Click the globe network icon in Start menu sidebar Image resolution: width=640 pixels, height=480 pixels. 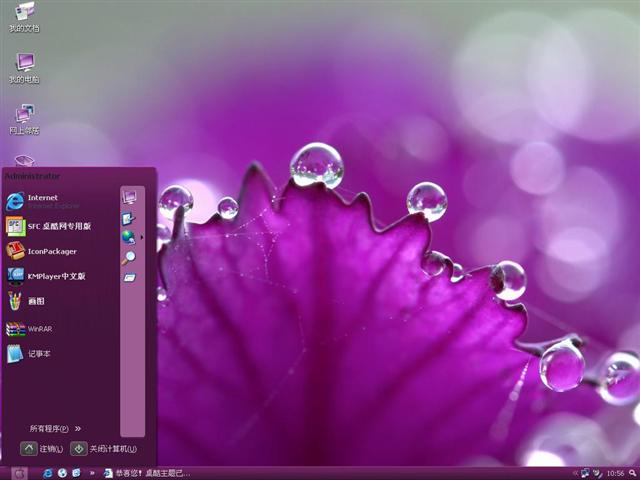click(129, 237)
